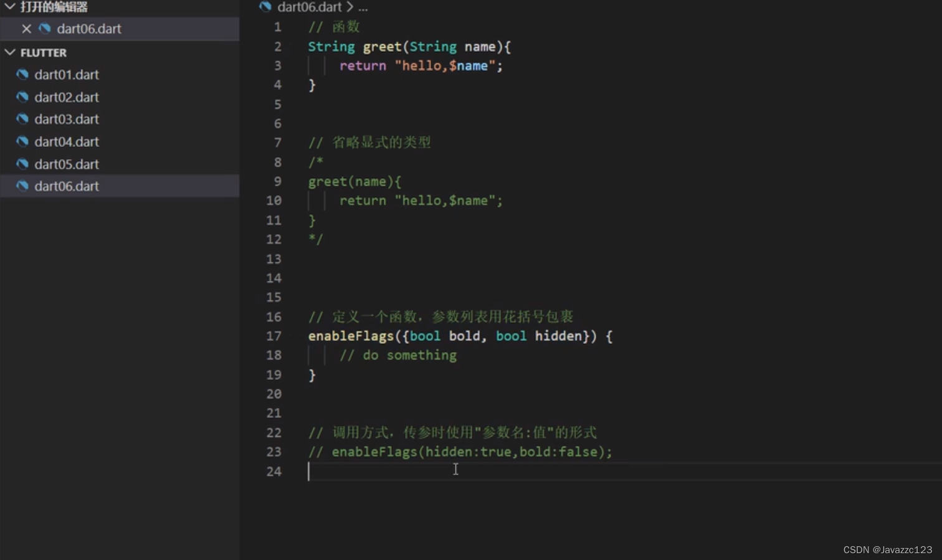Select dart03.dart in the FLUTTER folder

[67, 119]
